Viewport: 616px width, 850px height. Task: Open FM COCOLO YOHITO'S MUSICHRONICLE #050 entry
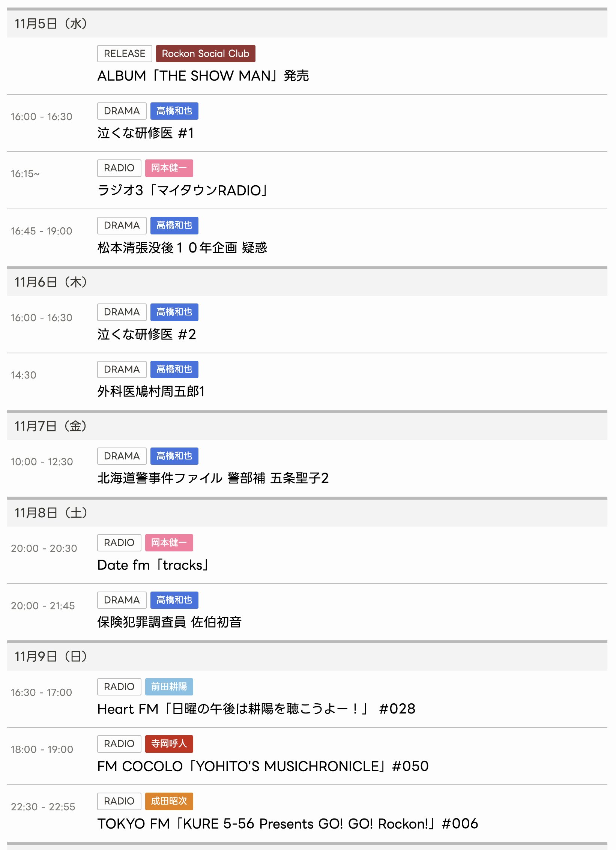pos(263,766)
